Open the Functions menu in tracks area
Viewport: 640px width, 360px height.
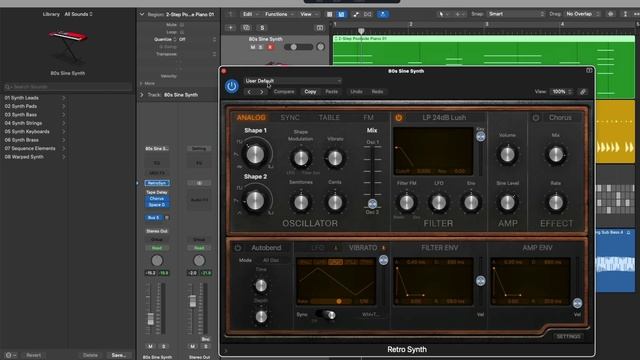(279, 14)
